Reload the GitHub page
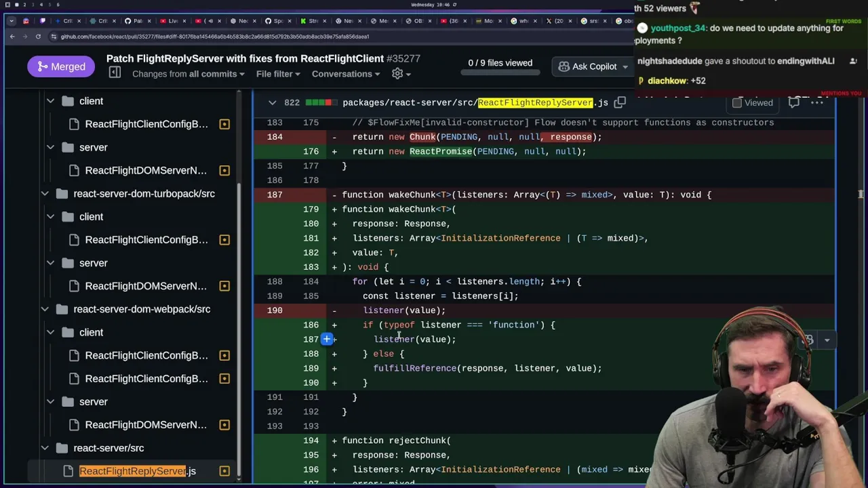This screenshot has width=868, height=488. tap(39, 36)
